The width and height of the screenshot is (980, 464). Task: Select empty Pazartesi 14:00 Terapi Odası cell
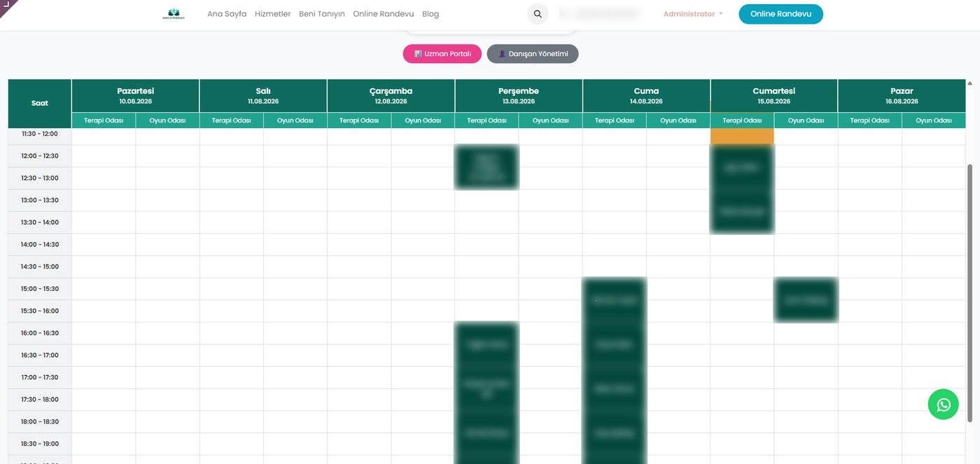(104, 244)
